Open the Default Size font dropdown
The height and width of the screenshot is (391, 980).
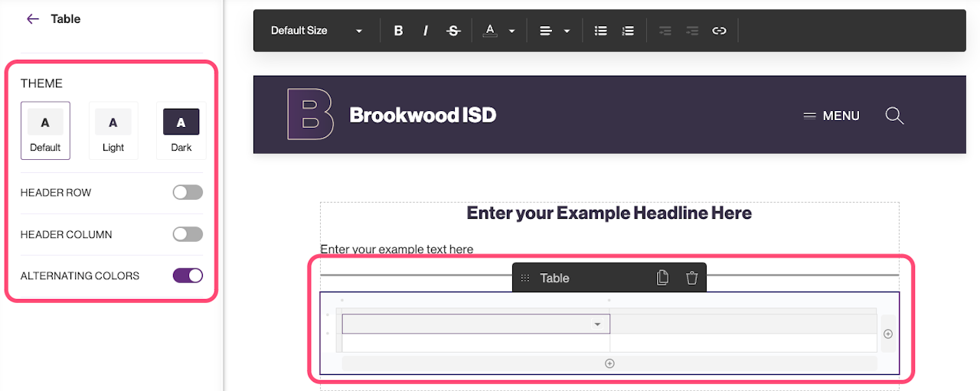(x=316, y=31)
